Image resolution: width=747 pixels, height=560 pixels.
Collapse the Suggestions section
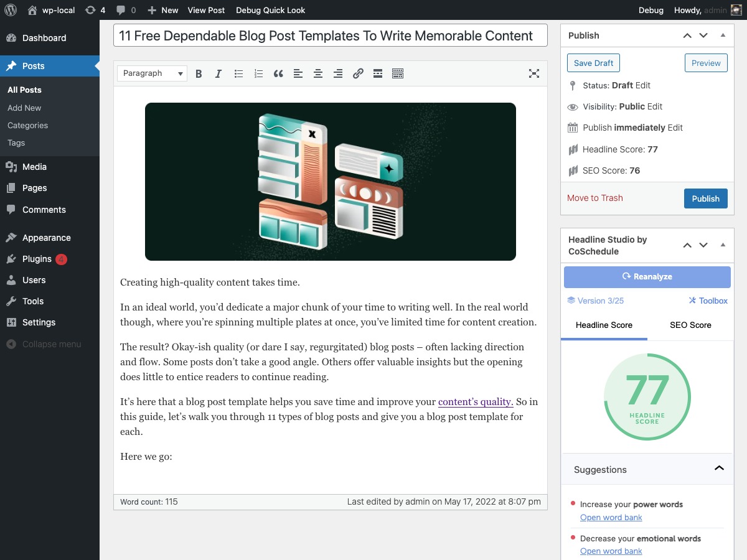(x=719, y=469)
